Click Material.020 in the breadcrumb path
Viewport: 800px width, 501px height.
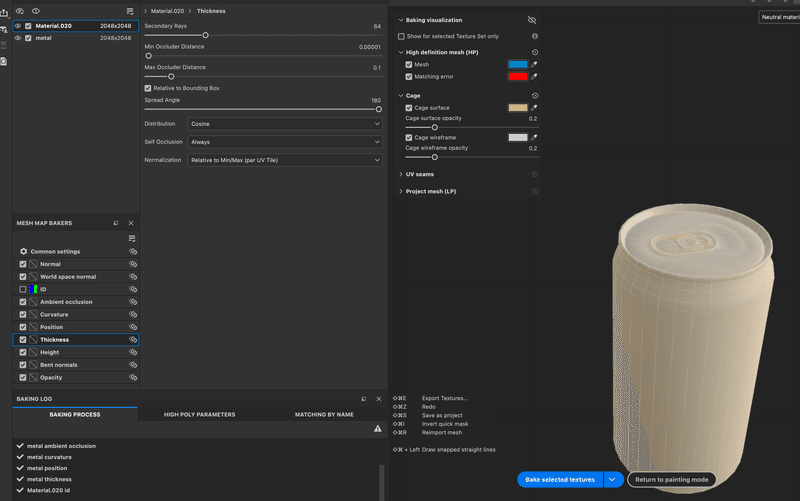click(167, 11)
